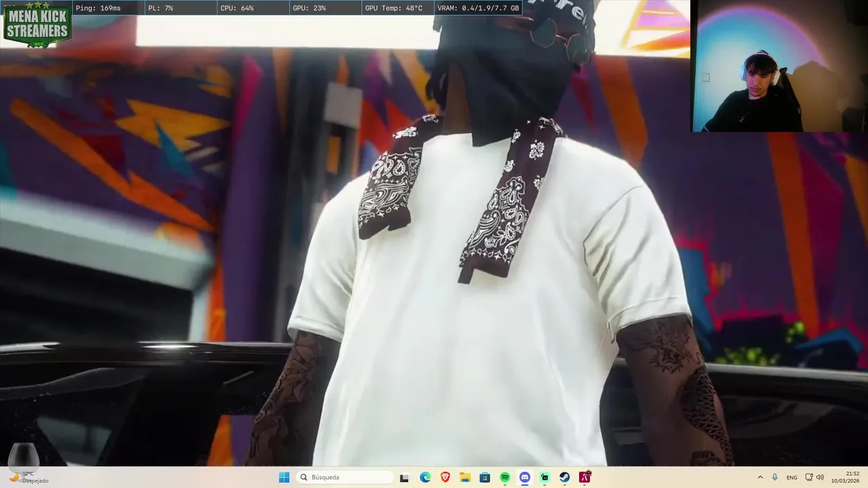Screen dimensions: 868x488
Task: Open Microsoft Store from the taskbar
Action: [x=485, y=477]
